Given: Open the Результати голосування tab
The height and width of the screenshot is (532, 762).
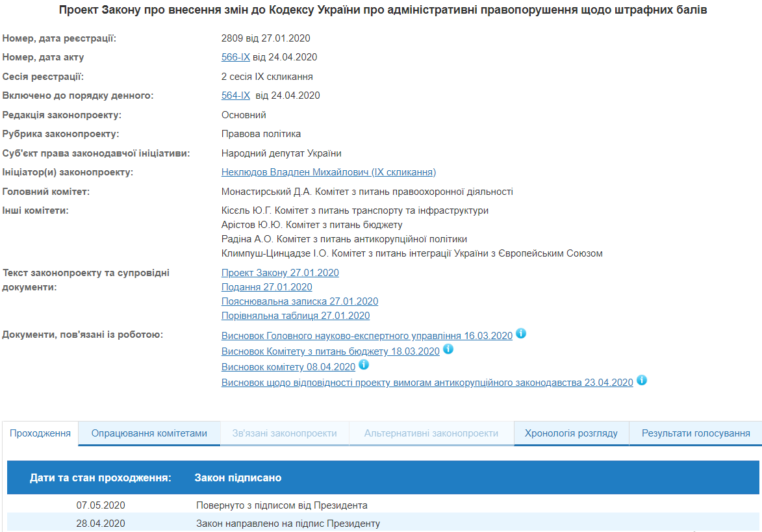Looking at the screenshot, I should (695, 433).
